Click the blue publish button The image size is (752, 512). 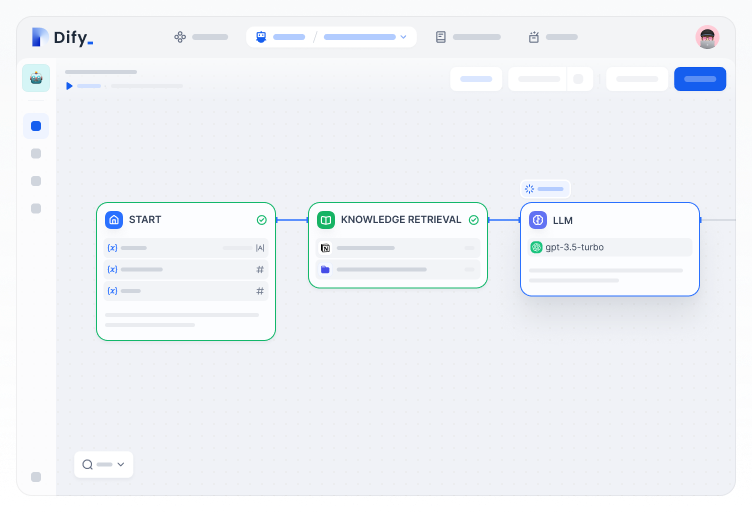click(x=699, y=79)
